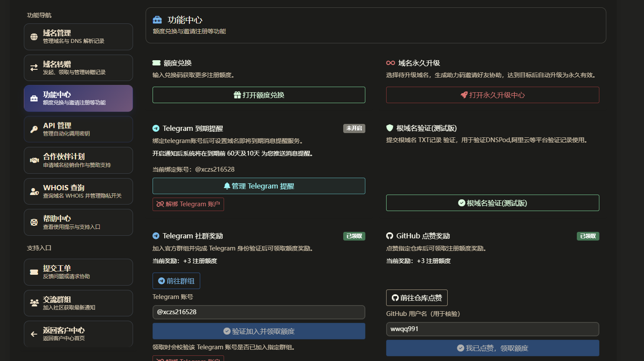
Task: Go to API 管理 in the sidebar
Action: [x=78, y=129]
